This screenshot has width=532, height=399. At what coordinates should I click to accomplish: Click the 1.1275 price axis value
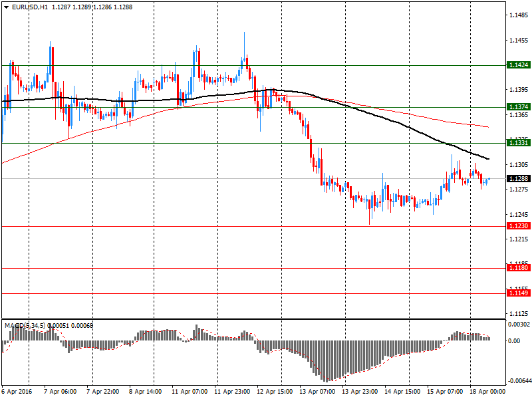click(x=519, y=190)
